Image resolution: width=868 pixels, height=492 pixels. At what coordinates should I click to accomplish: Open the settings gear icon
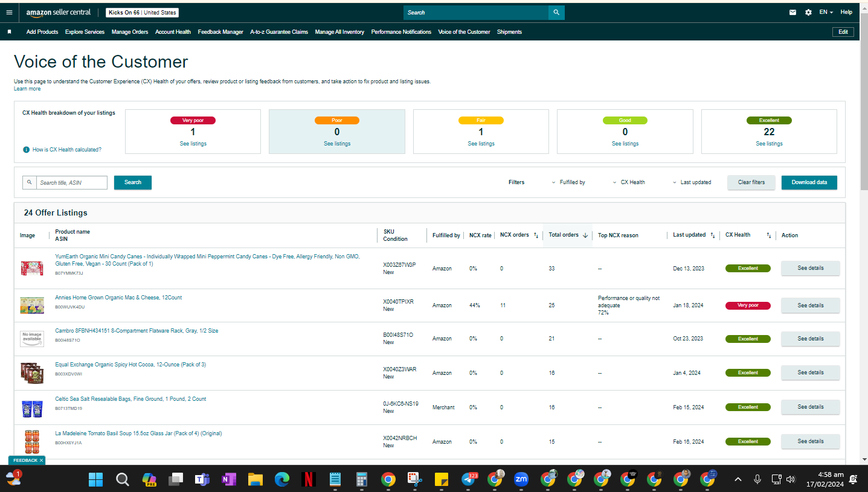coord(808,12)
